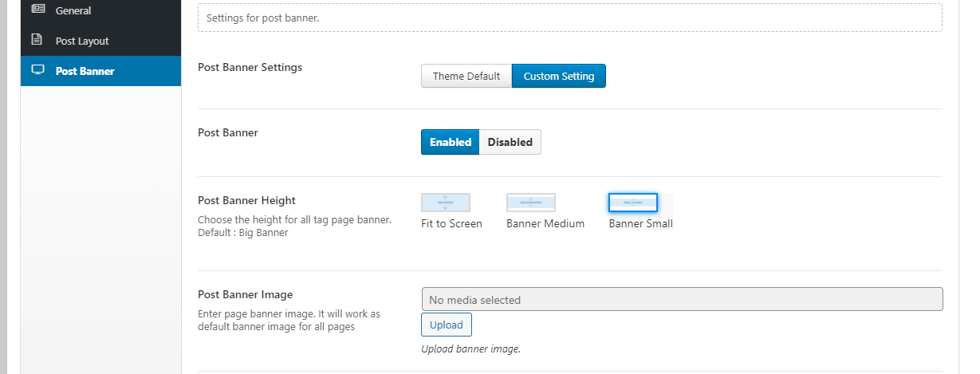This screenshot has height=374, width=980.
Task: Disable the Post Banner
Action: (x=510, y=142)
